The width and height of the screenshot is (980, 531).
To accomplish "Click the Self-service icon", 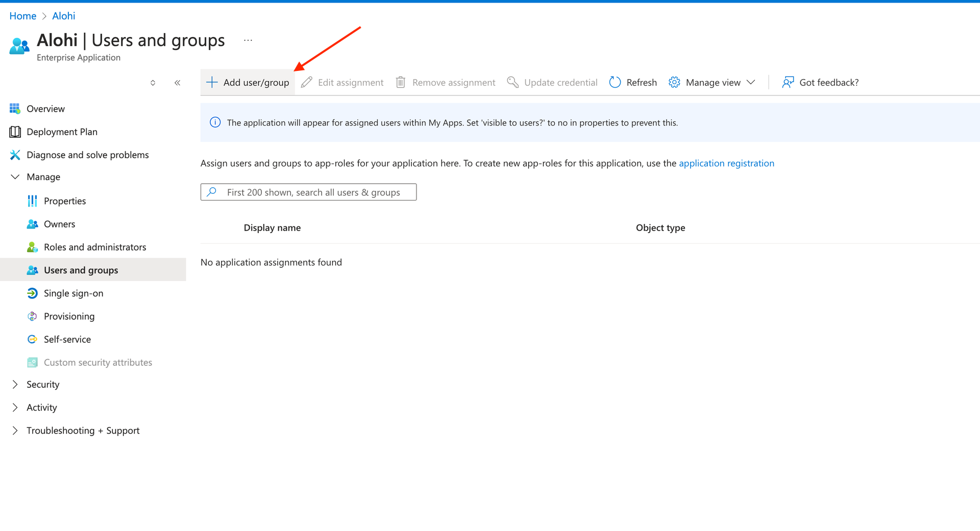I will click(32, 339).
